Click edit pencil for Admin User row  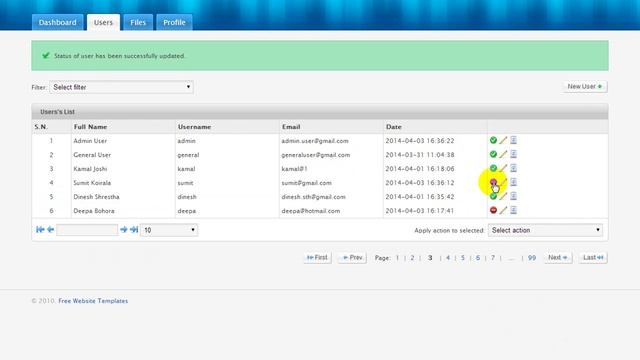503,140
